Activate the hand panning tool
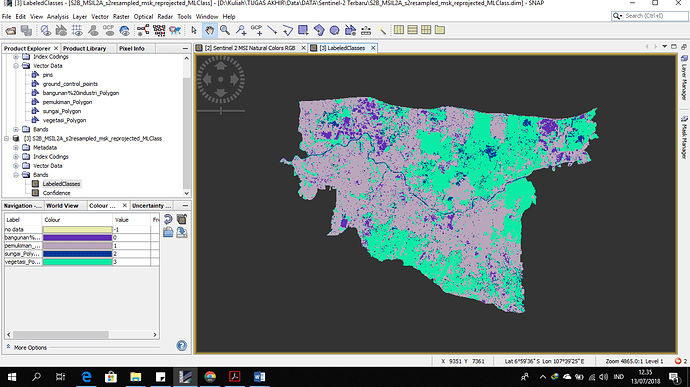 209,30
